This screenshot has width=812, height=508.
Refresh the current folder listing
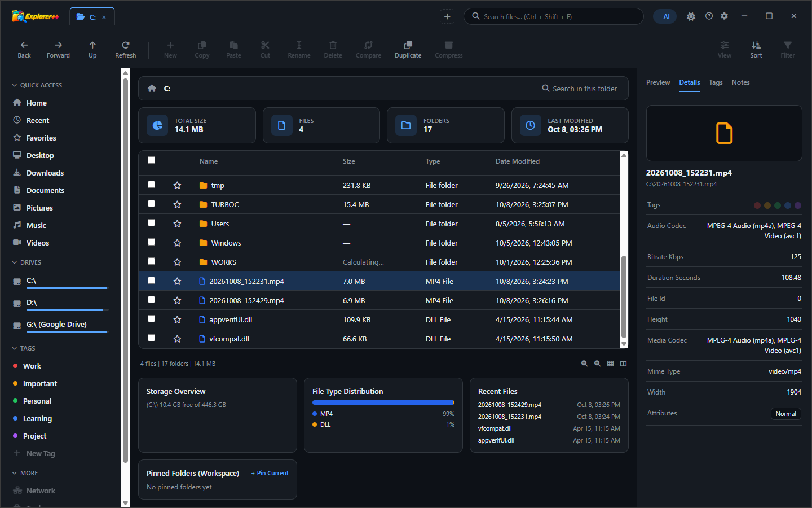coord(126,50)
